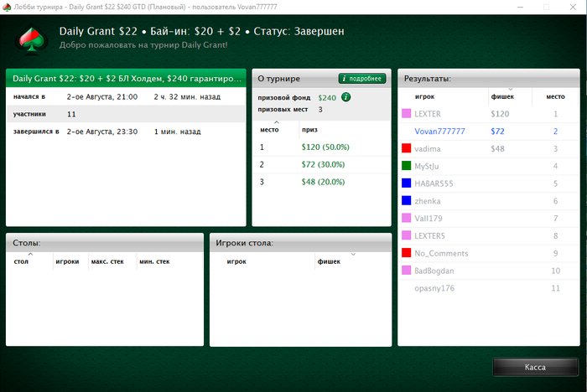Viewport: 587px width, 392px height.
Task: Click vadima's $48 winnings value
Action: (x=497, y=148)
